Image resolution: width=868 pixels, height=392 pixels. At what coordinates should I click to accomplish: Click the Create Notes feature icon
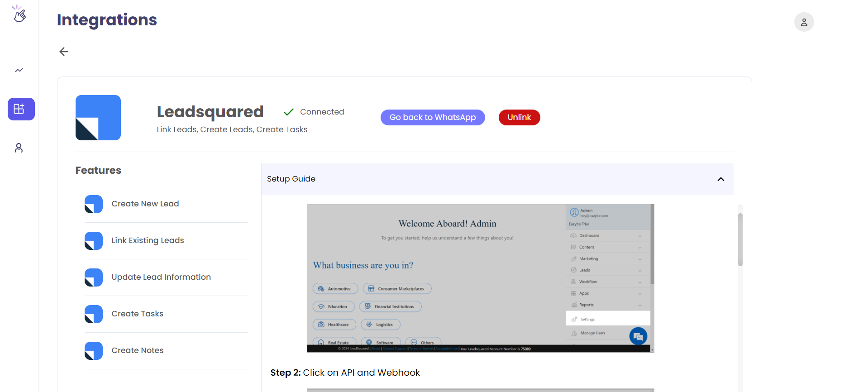[94, 351]
